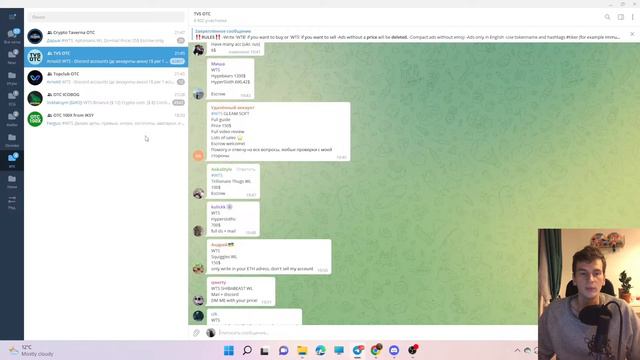Launch Microsoft Edge from the taskbar
640x360 pixels.
320,350
